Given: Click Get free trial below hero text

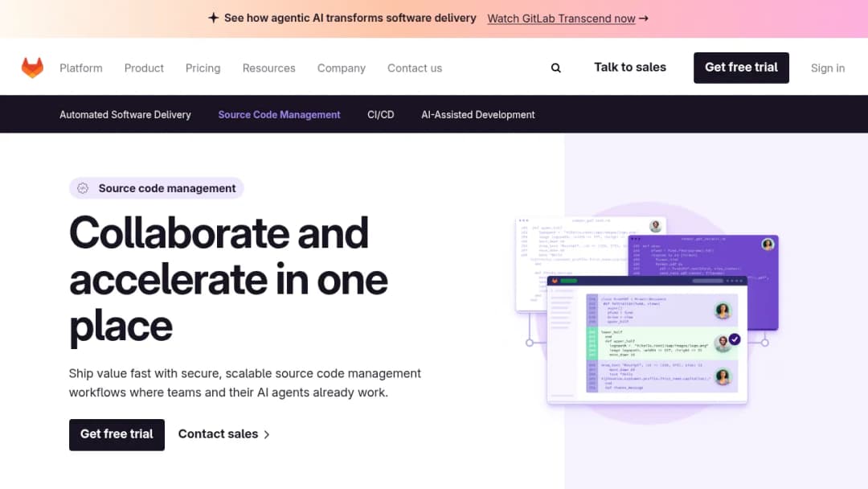Looking at the screenshot, I should point(117,435).
